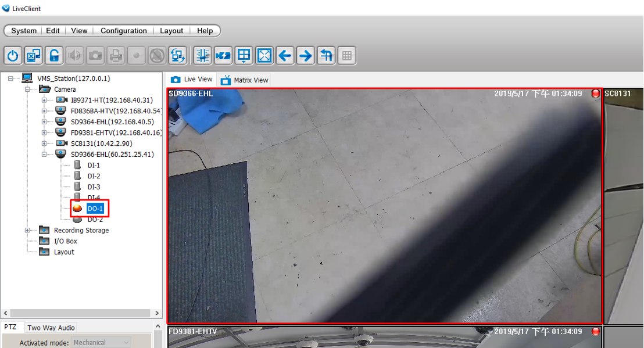Go to next page with right arrow

coord(305,56)
